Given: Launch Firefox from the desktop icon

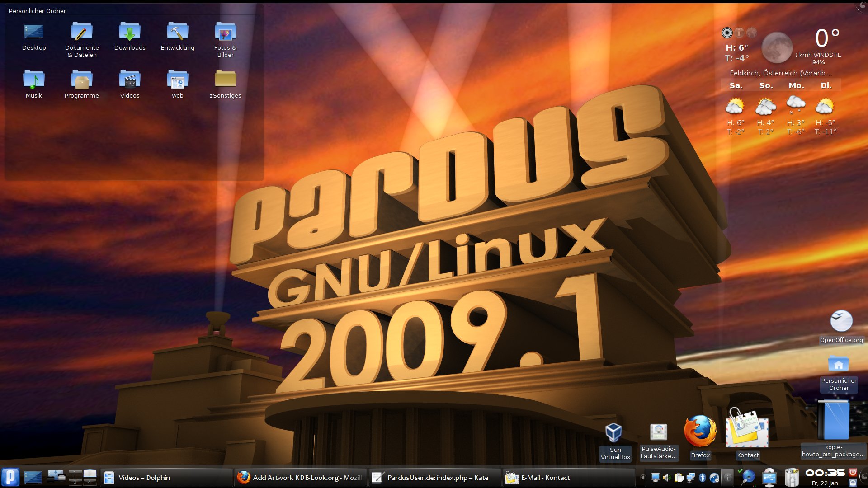Looking at the screenshot, I should [700, 437].
